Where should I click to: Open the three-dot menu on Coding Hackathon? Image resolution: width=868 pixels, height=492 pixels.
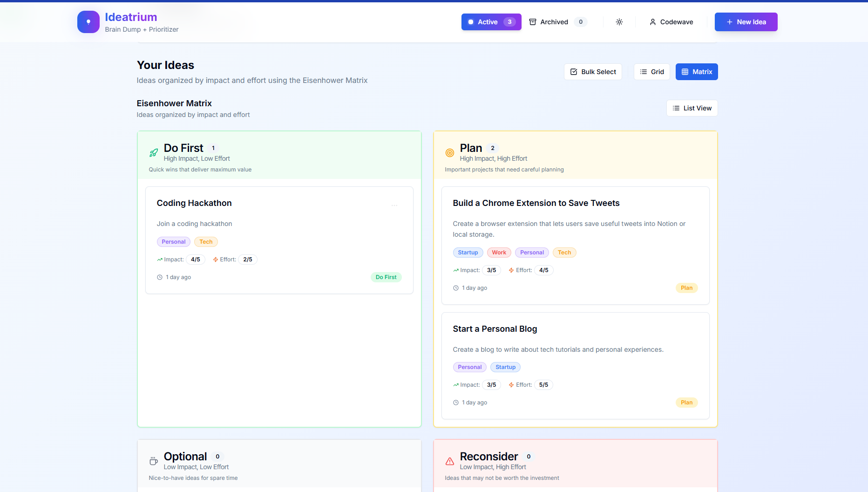point(394,205)
